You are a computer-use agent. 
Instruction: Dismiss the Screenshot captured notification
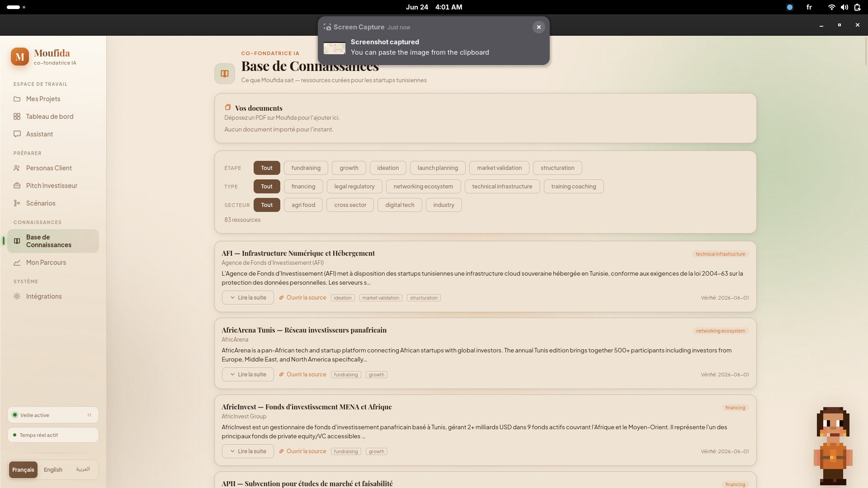click(x=539, y=27)
